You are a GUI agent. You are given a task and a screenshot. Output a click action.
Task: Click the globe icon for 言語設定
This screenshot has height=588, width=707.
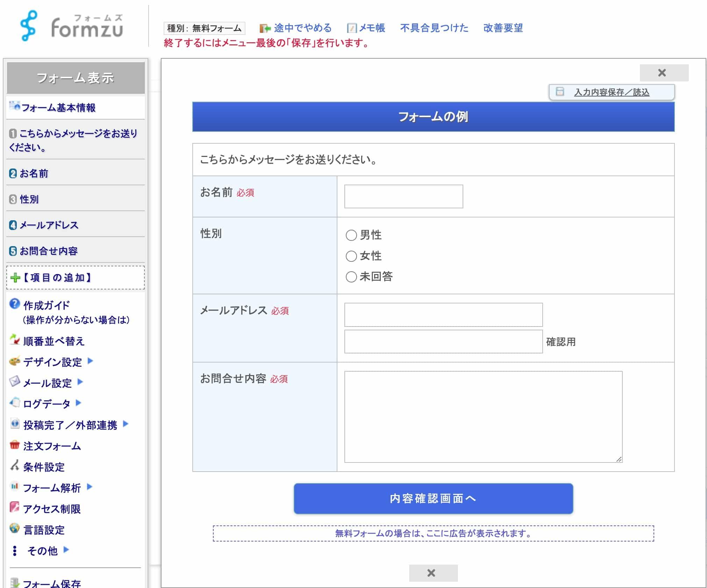tap(15, 528)
